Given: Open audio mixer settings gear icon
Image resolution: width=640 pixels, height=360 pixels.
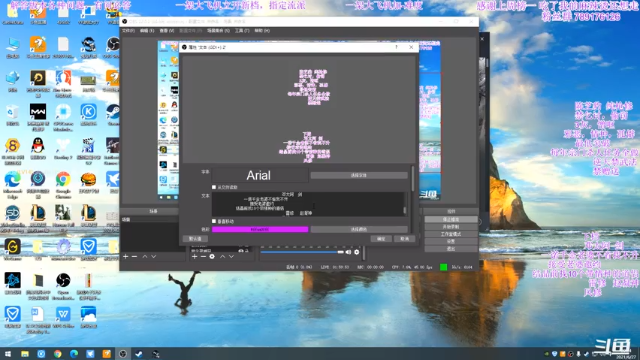Looking at the screenshot, I should tap(357, 252).
